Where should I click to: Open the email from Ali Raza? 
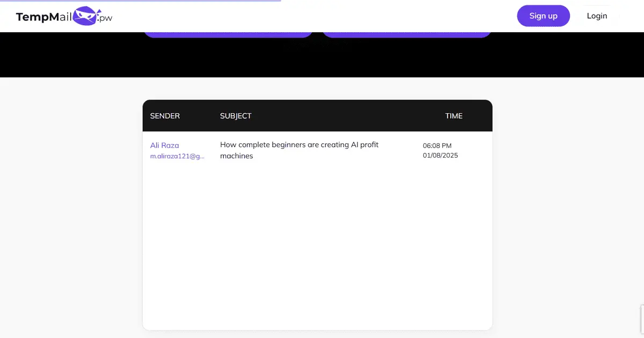[164, 145]
